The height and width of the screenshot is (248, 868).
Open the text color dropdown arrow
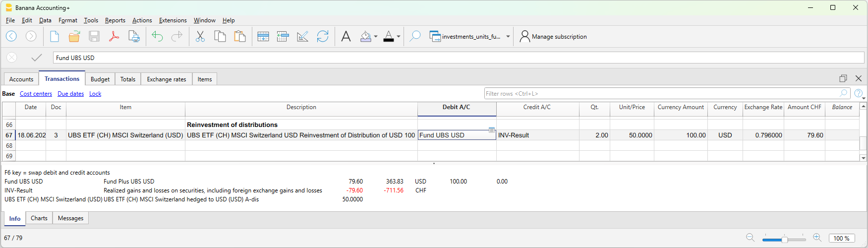(x=399, y=37)
